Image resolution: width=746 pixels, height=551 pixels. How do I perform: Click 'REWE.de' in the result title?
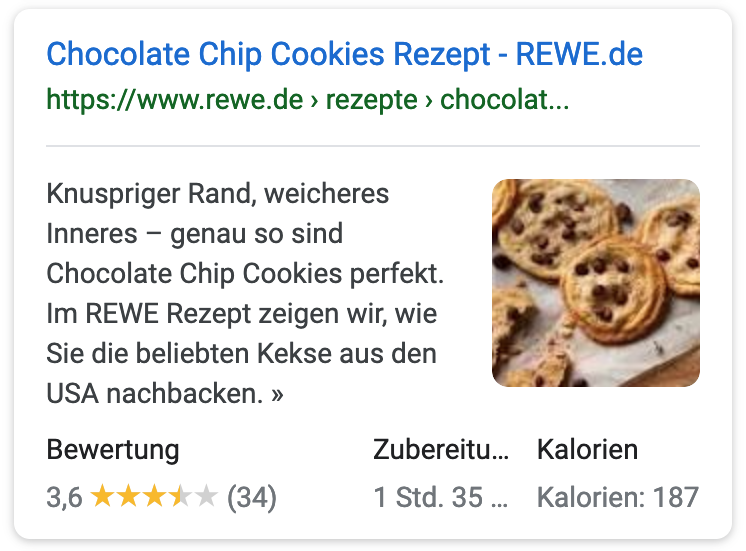coord(579,54)
